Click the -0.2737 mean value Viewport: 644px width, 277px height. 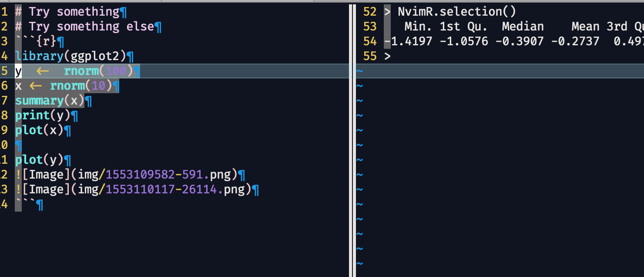(575, 41)
